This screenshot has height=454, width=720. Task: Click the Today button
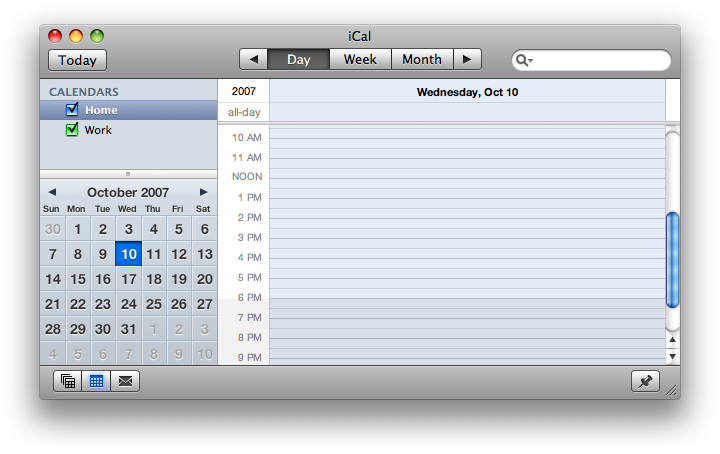coord(77,60)
